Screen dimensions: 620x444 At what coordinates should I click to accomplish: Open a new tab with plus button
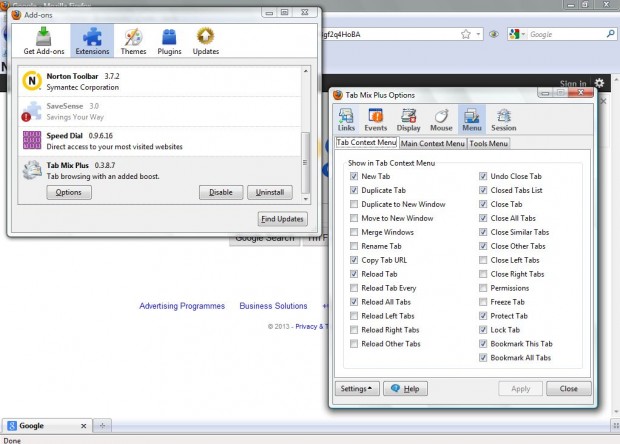102,426
